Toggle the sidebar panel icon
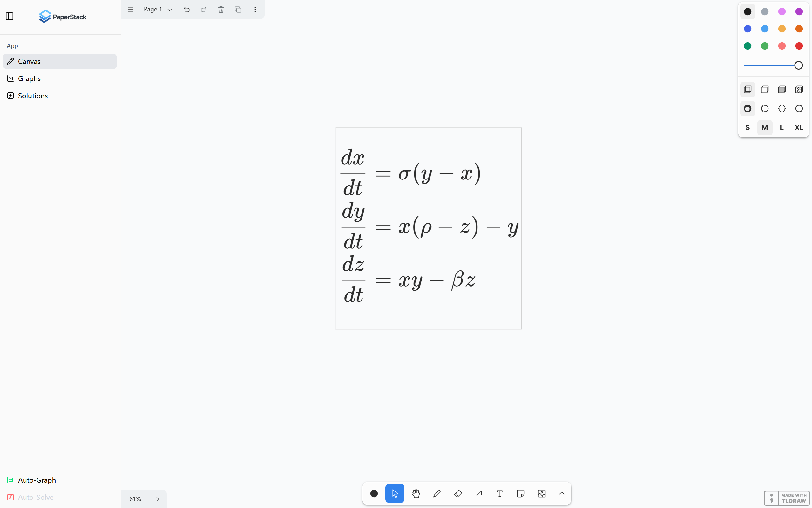812x508 pixels. pos(10,16)
